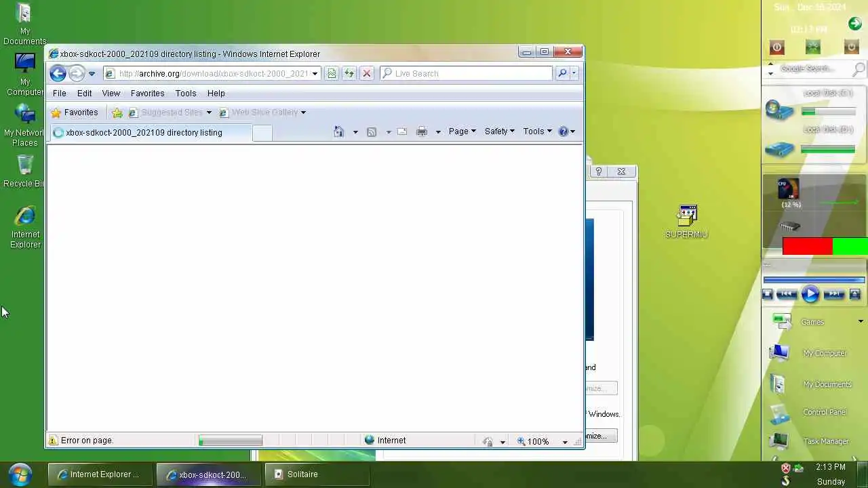Click the blue Help question icon
The image size is (868, 488).
564,131
